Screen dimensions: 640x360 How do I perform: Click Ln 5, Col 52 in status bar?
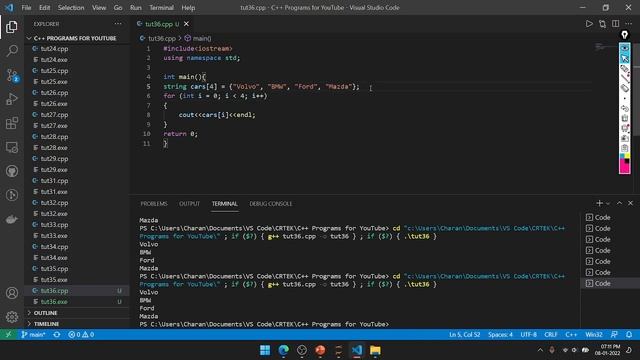point(465,335)
